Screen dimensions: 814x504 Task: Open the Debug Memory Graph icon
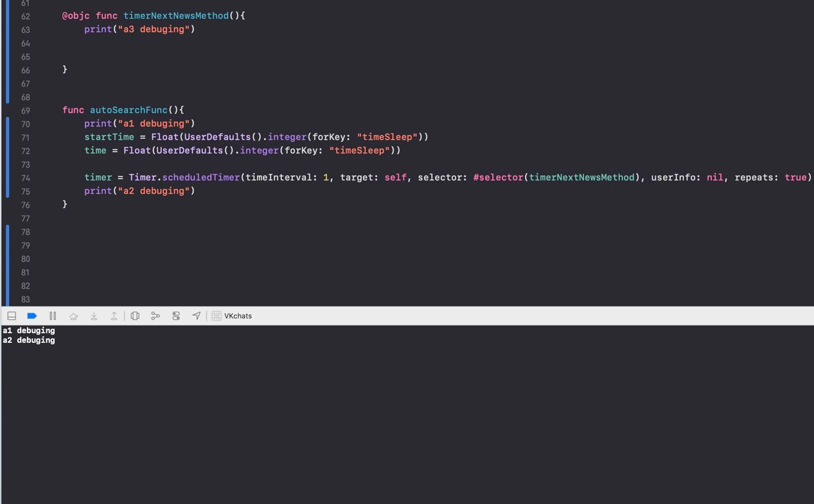155,316
